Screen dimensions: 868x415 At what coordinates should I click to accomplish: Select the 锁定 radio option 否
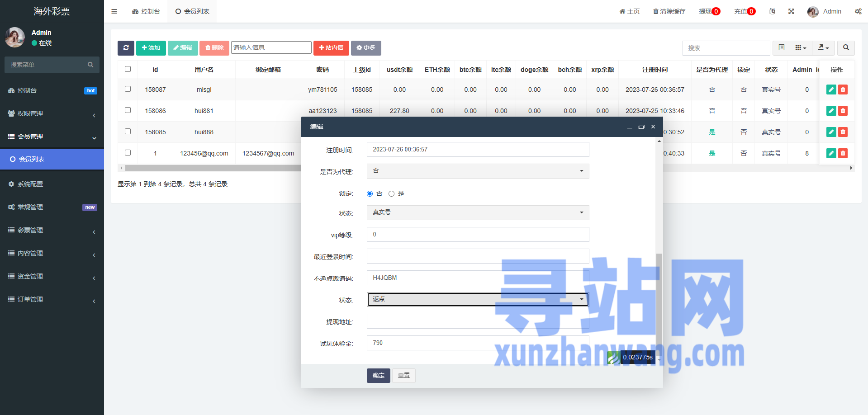click(370, 194)
